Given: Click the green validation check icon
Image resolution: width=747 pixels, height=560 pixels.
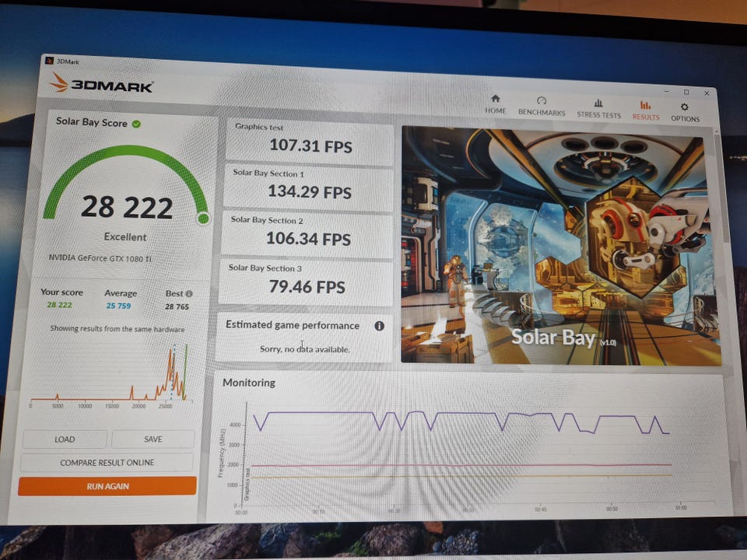Looking at the screenshot, I should pyautogui.click(x=136, y=124).
